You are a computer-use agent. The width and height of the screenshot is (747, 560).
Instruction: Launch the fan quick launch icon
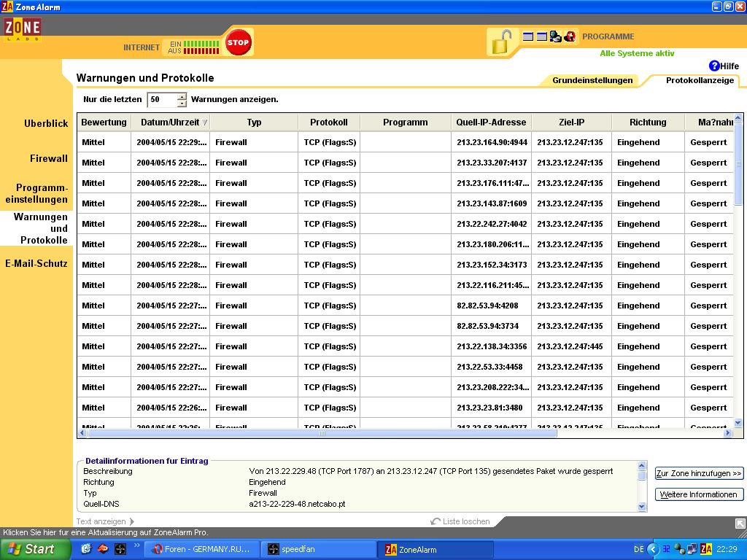pyautogui.click(x=120, y=549)
